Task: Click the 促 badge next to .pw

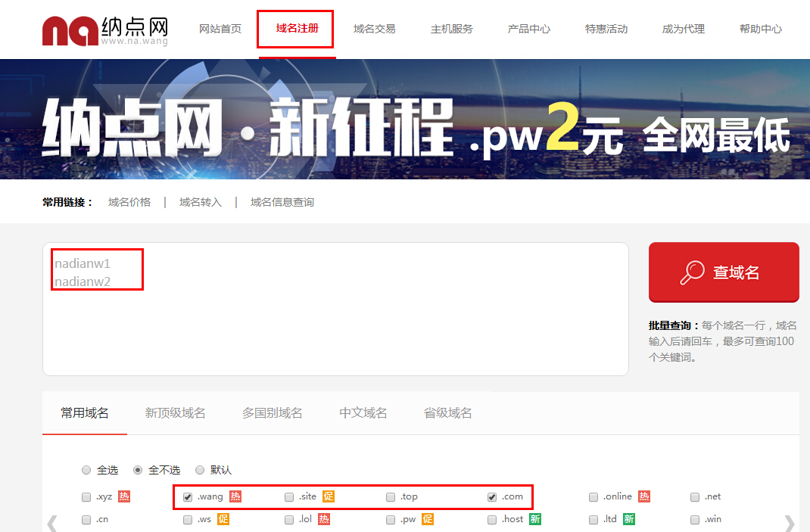Action: click(428, 519)
